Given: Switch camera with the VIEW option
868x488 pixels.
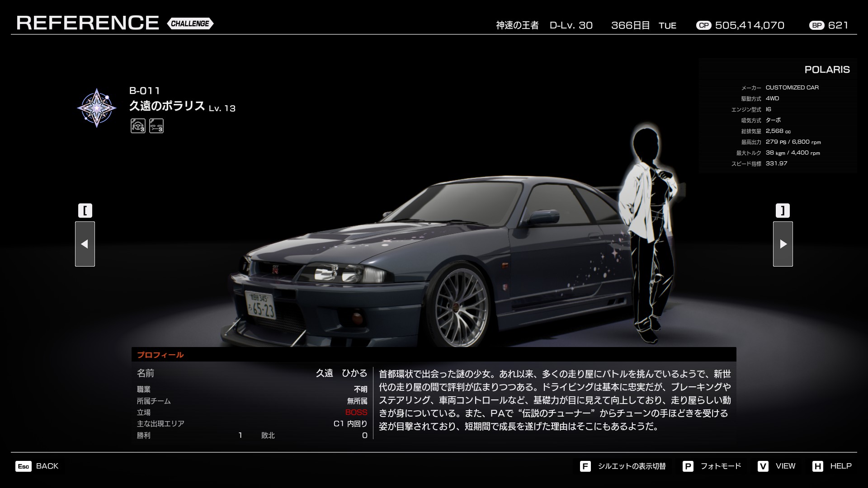Looking at the screenshot, I should pos(785,466).
